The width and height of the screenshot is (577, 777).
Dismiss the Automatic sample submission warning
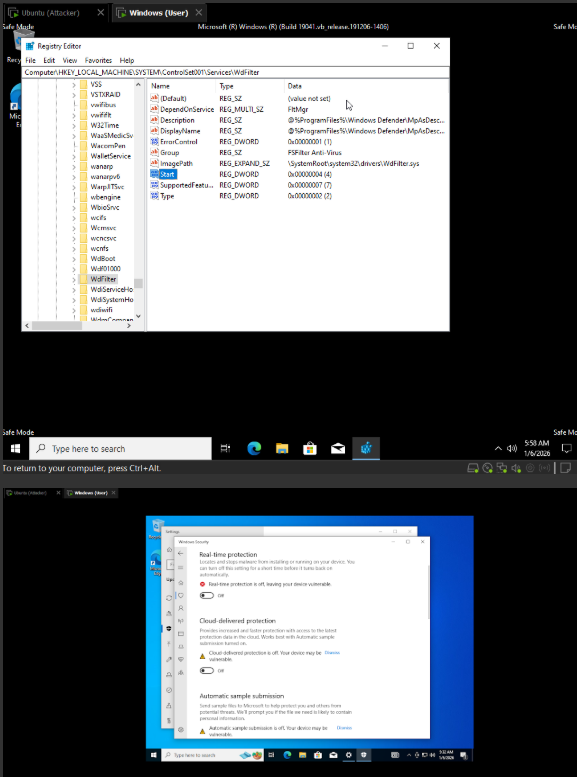(344, 727)
